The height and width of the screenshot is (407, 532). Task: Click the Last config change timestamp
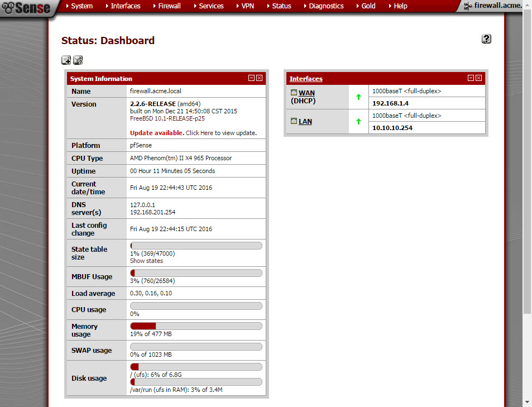coord(171,229)
